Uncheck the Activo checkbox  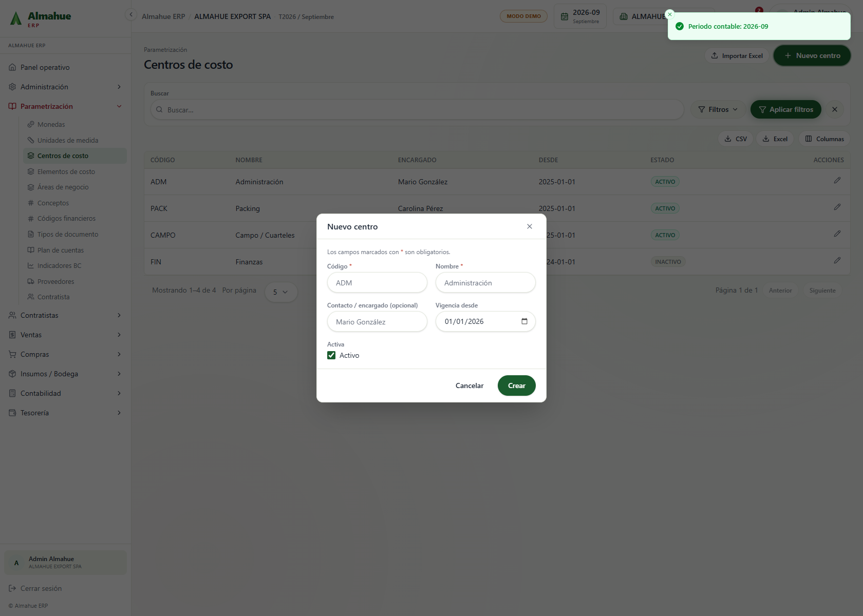coord(331,355)
